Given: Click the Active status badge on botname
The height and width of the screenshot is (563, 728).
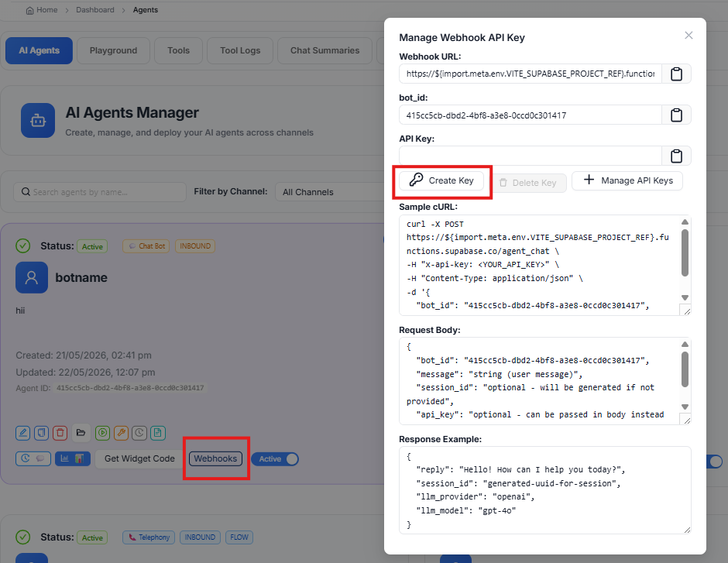Looking at the screenshot, I should click(92, 246).
